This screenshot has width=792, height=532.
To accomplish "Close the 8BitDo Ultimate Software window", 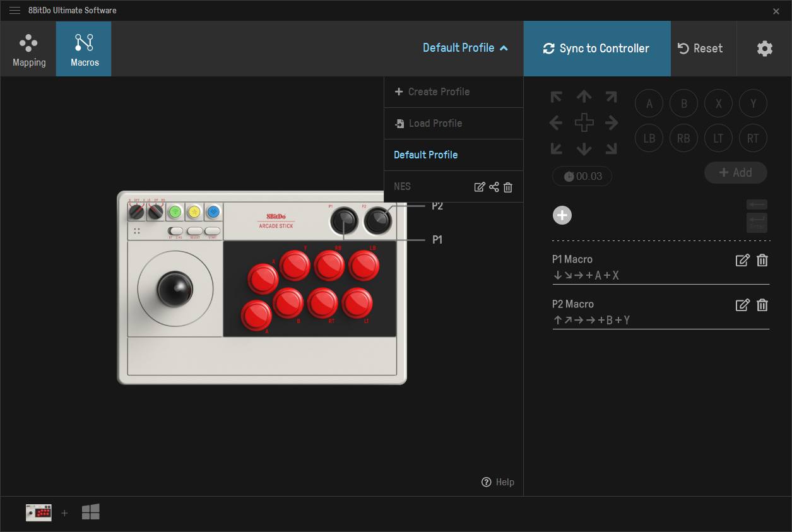I will coord(776,11).
